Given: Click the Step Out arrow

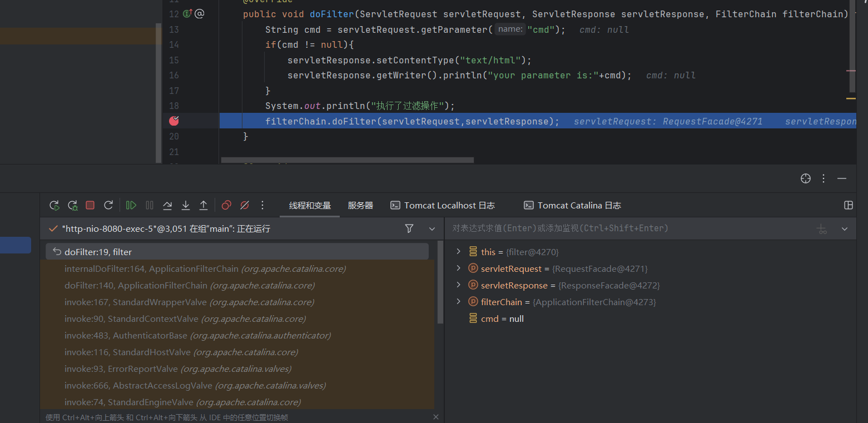Looking at the screenshot, I should pos(204,205).
